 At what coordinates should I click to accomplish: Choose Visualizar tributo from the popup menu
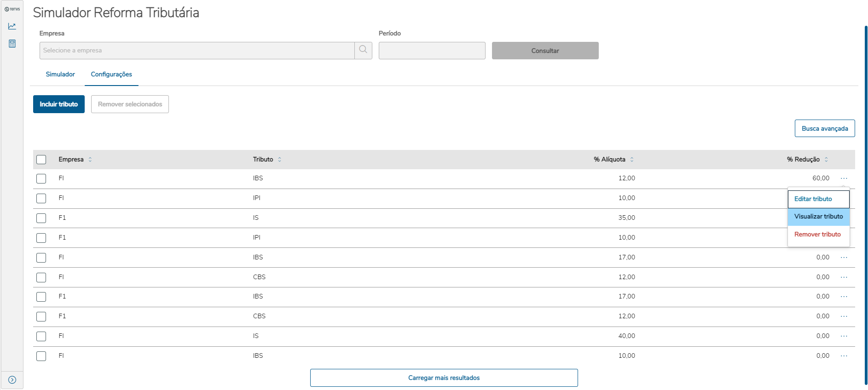[x=818, y=217]
